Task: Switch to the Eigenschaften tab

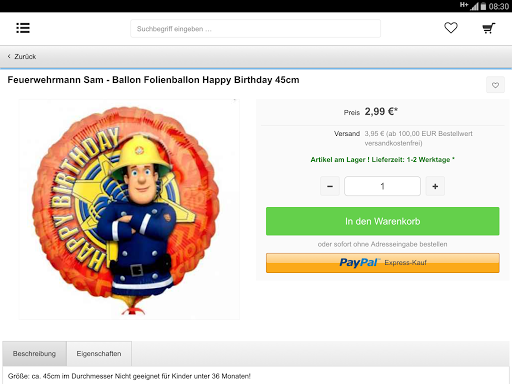Action: 99,354
